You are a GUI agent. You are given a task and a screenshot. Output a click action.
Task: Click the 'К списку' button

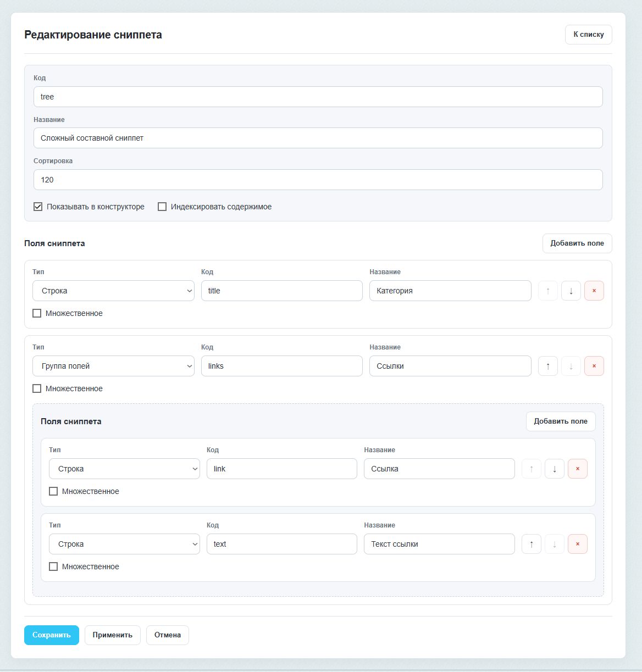pyautogui.click(x=589, y=34)
